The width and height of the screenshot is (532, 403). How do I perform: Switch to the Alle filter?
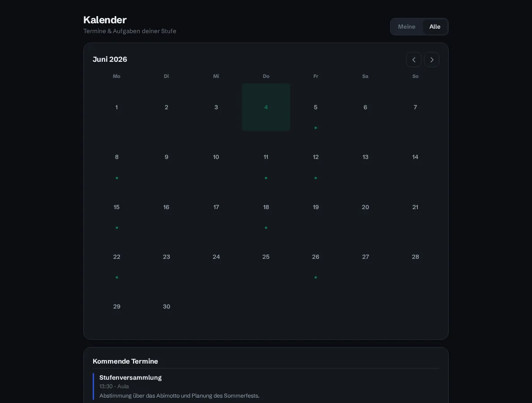click(435, 26)
